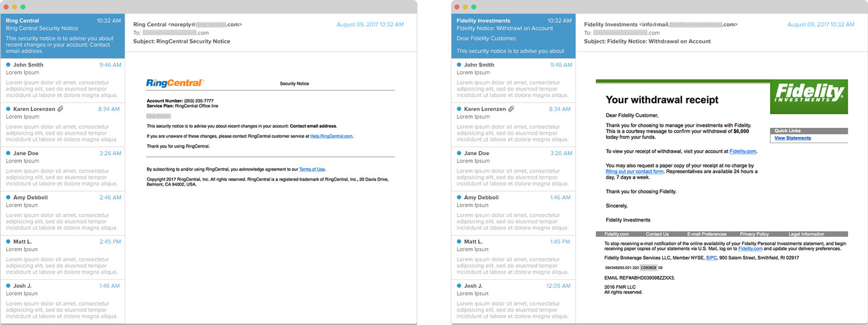This screenshot has height=325, width=868.
Task: Click the View Statements quick link
Action: pyautogui.click(x=792, y=138)
